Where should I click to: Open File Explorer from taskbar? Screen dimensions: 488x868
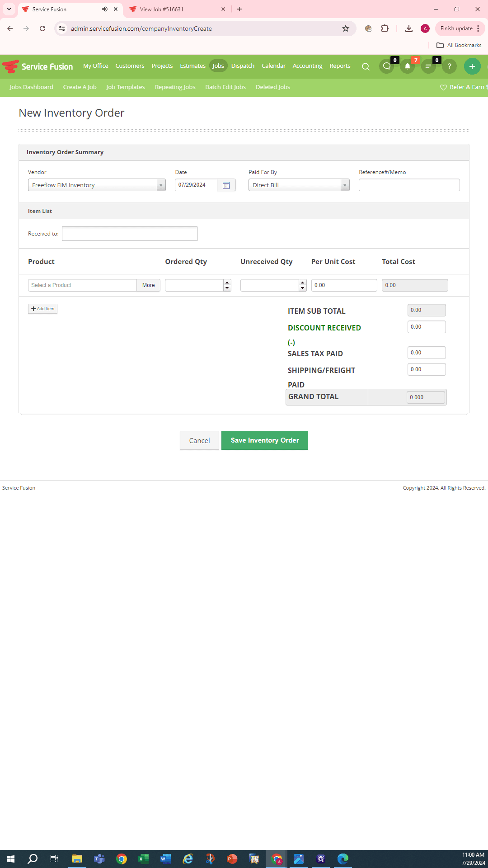coord(77,859)
